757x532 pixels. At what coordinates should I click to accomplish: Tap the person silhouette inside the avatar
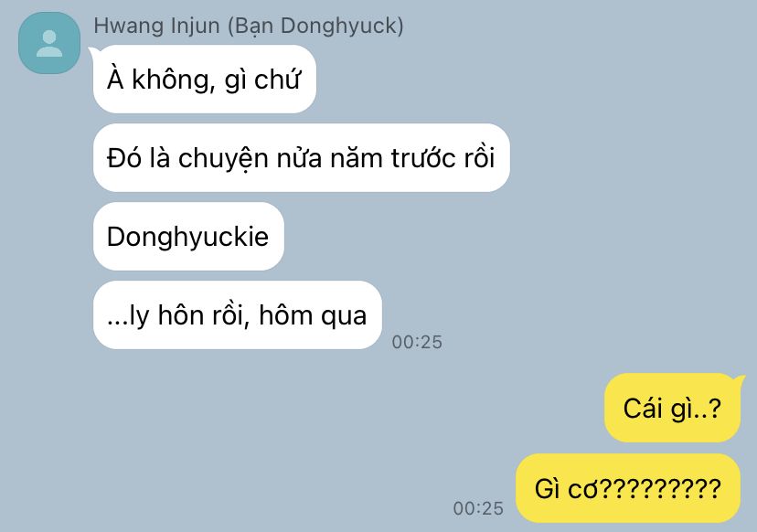point(49,44)
